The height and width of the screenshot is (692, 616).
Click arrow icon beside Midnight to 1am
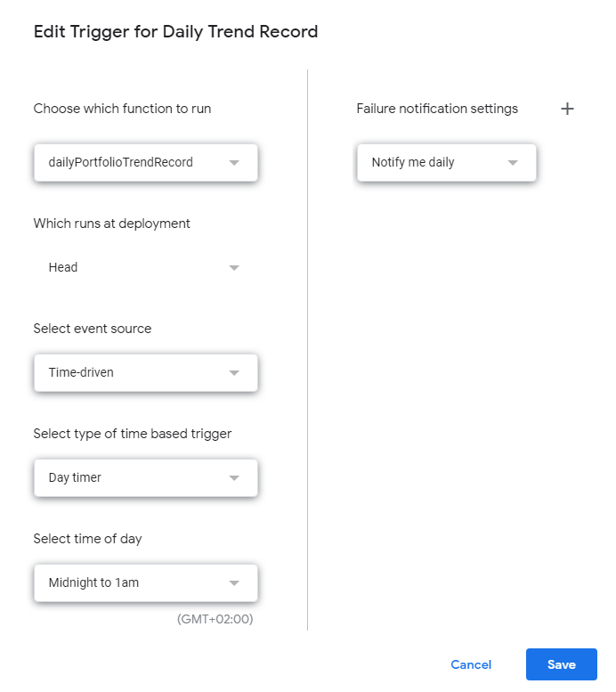(234, 583)
